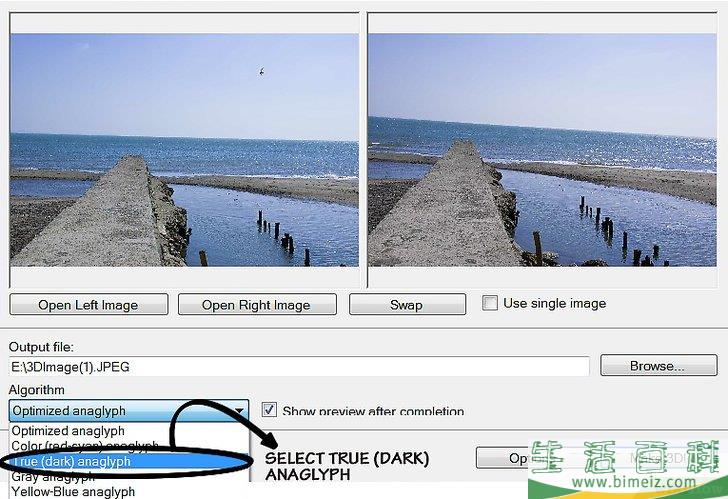This screenshot has height=499, width=728.
Task: Click the Algorithm combo box showing Optimized anaglyph
Action: tap(129, 411)
